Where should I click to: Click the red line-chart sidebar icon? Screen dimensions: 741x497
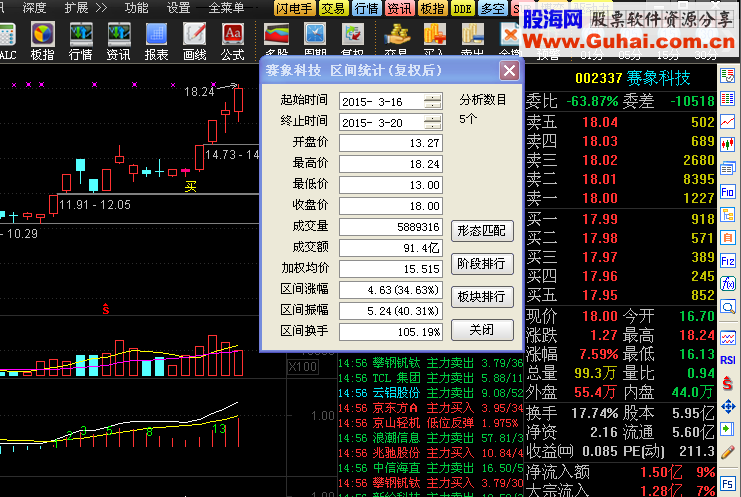728,121
